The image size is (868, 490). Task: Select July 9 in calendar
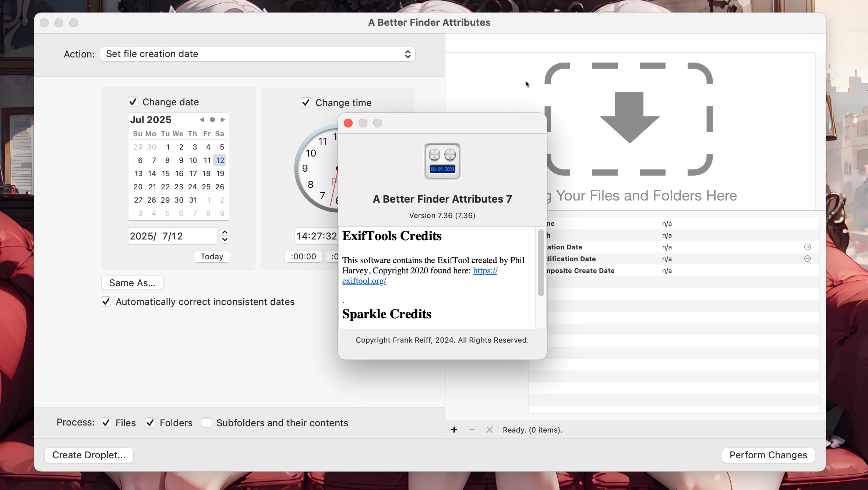[x=181, y=160]
